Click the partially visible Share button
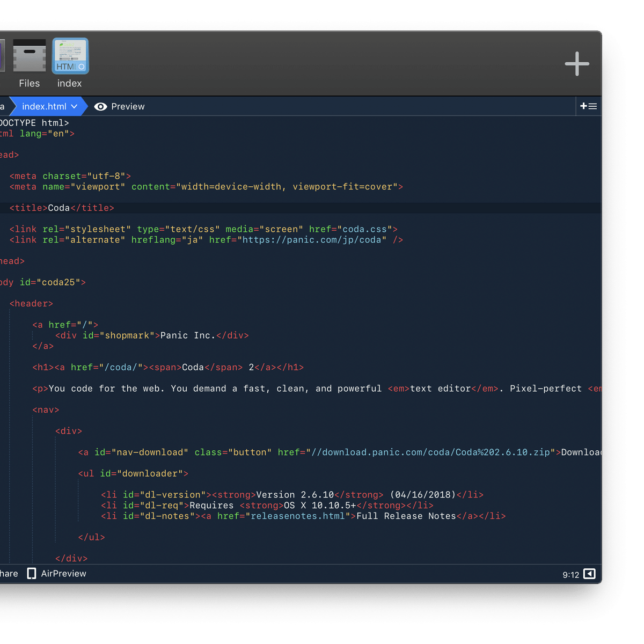 click(x=8, y=574)
